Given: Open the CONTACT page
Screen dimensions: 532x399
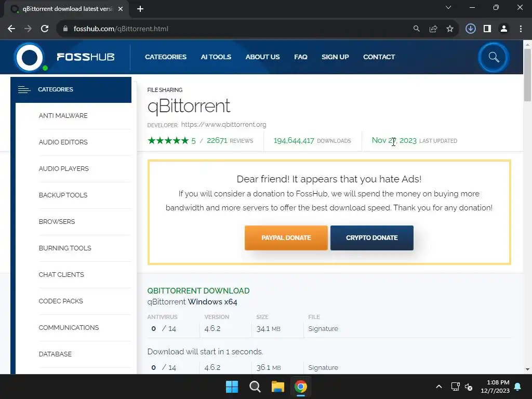Looking at the screenshot, I should click(x=379, y=57).
